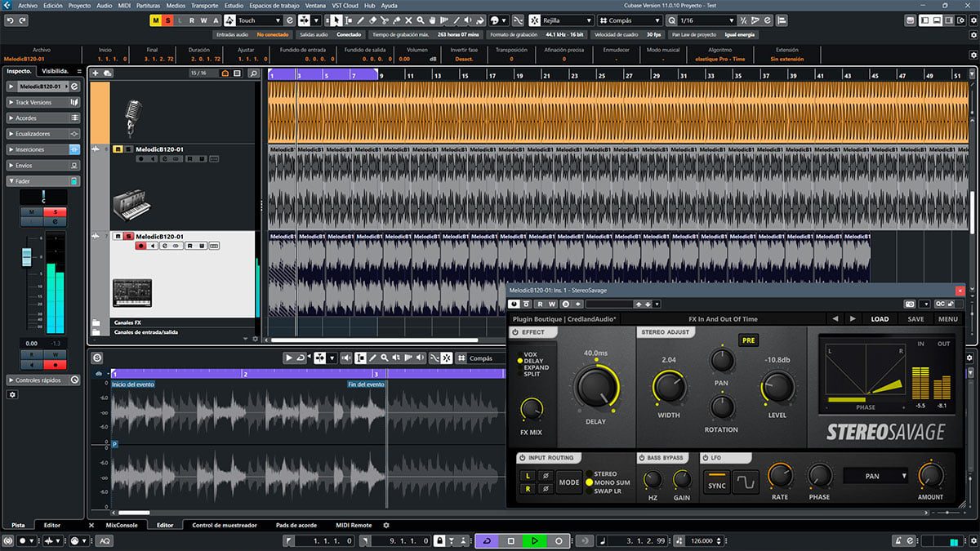Click the AQ auto quantize icon
The width and height of the screenshot is (980, 551).
[x=105, y=541]
